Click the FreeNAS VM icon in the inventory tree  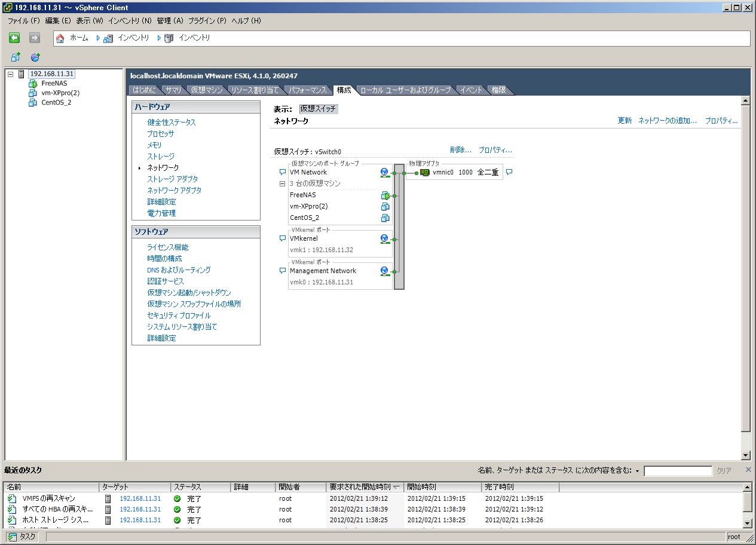pos(33,84)
